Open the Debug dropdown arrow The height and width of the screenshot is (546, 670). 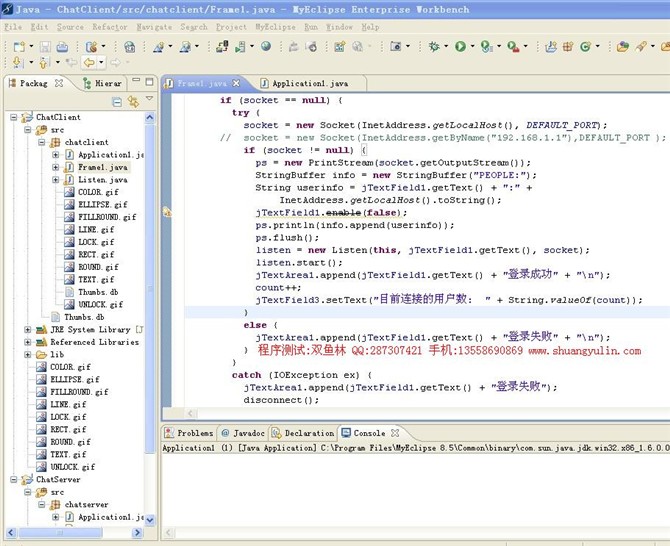446,46
